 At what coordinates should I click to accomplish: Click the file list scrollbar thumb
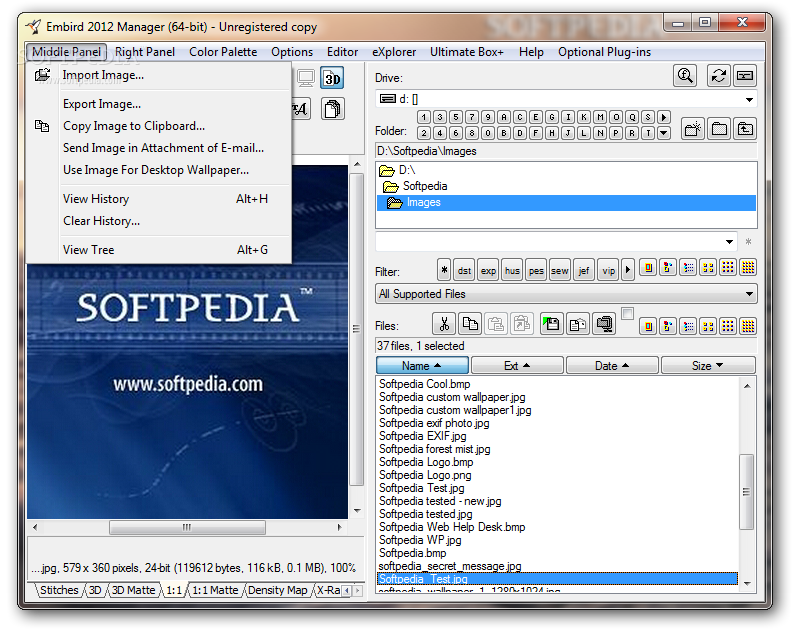coord(746,491)
